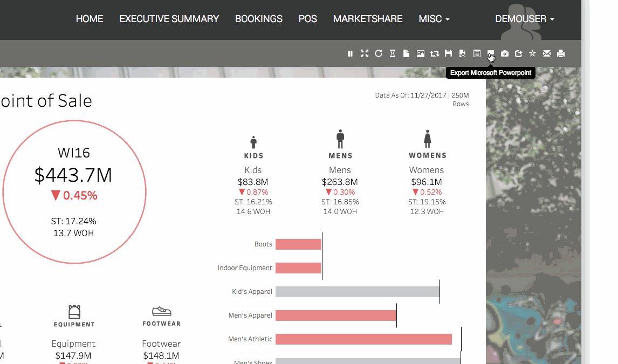Click the 'Indoor Equipment' chart label

click(245, 268)
